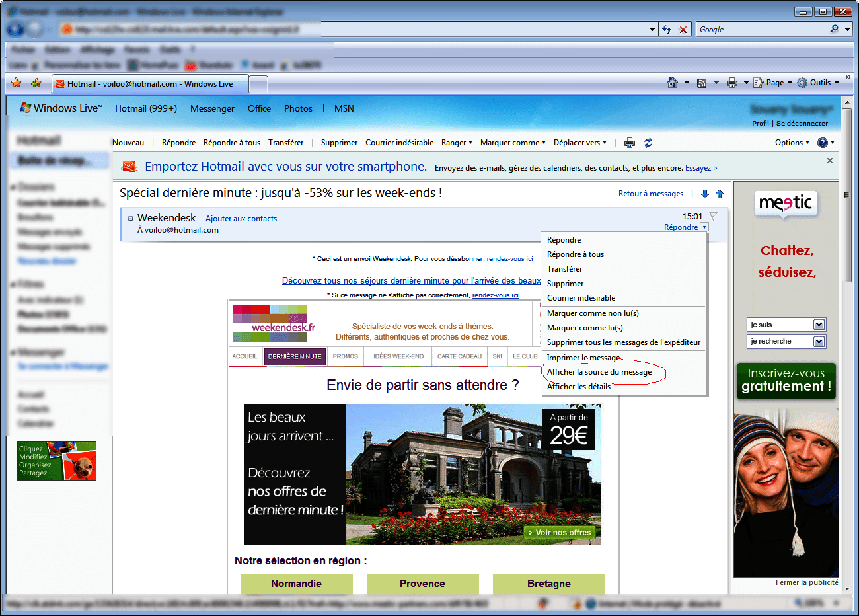The height and width of the screenshot is (616, 859).
Task: Open the IE Page menu
Action: (773, 83)
